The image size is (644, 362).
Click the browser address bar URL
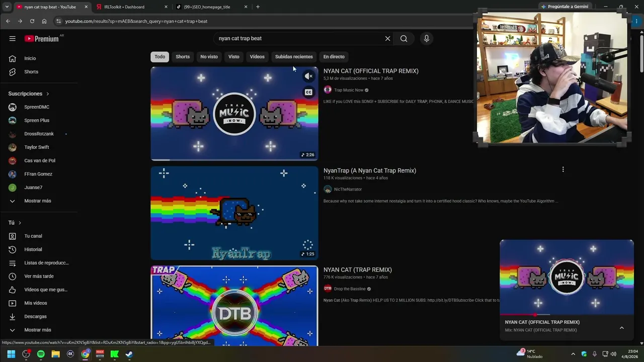click(136, 21)
